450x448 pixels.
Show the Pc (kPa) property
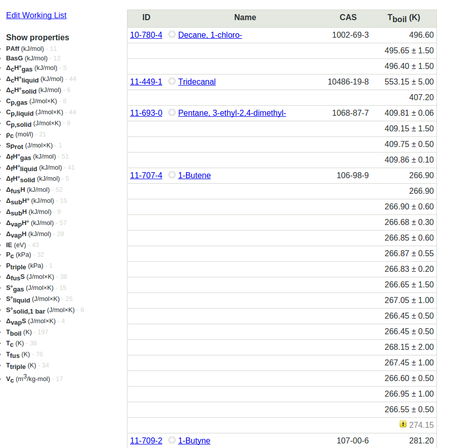19,255
